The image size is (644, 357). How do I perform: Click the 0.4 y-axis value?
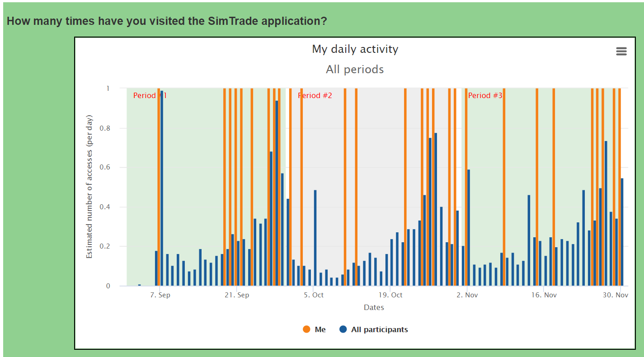(x=105, y=207)
